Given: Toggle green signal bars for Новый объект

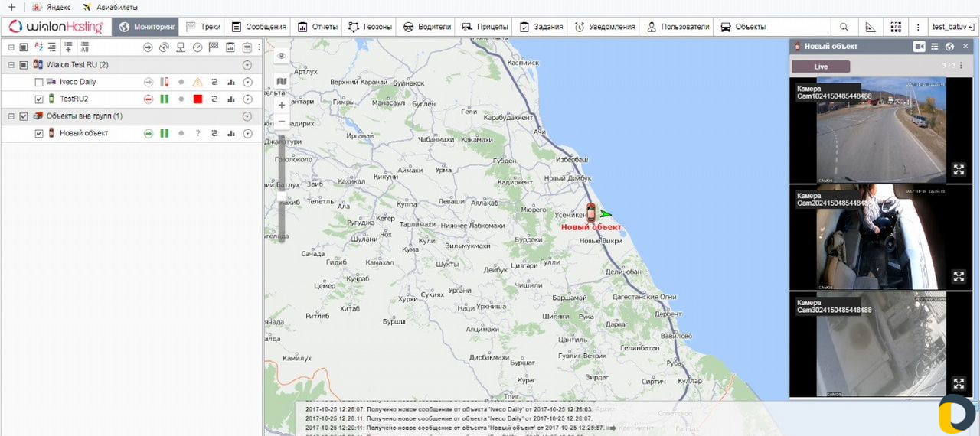Looking at the screenshot, I should pyautogui.click(x=164, y=133).
